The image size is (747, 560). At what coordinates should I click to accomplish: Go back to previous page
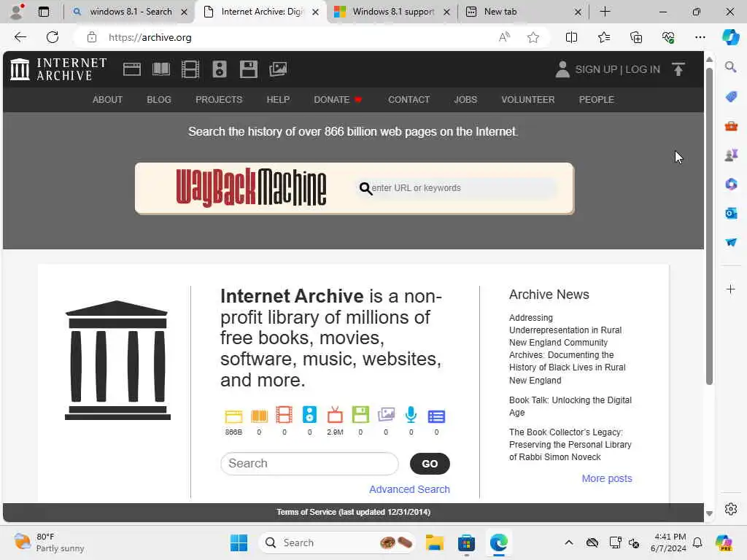point(20,37)
